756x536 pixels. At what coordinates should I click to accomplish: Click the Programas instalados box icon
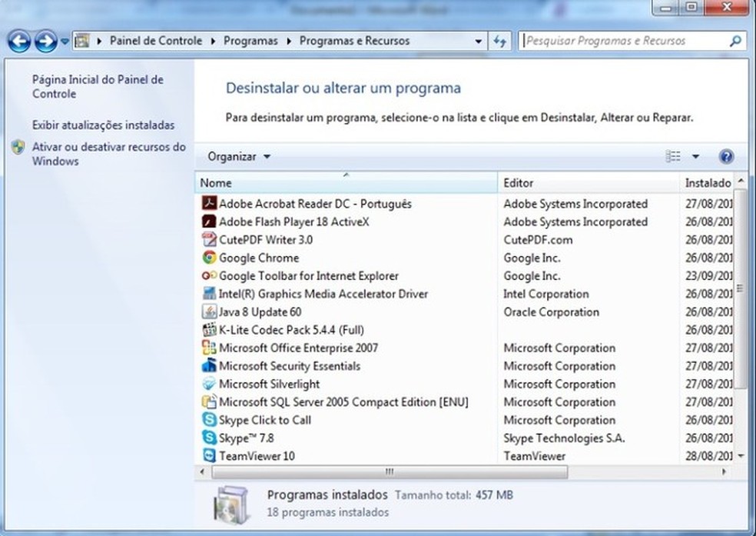coord(232,505)
